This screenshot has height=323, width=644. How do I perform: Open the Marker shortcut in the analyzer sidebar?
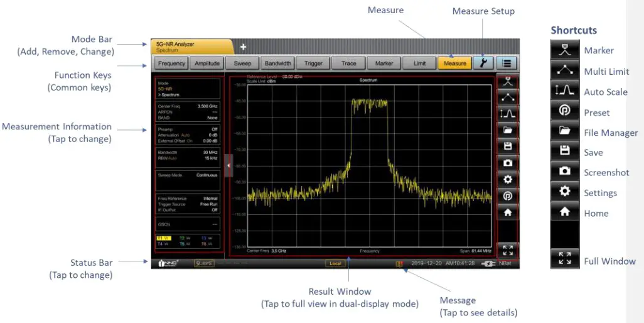click(508, 82)
